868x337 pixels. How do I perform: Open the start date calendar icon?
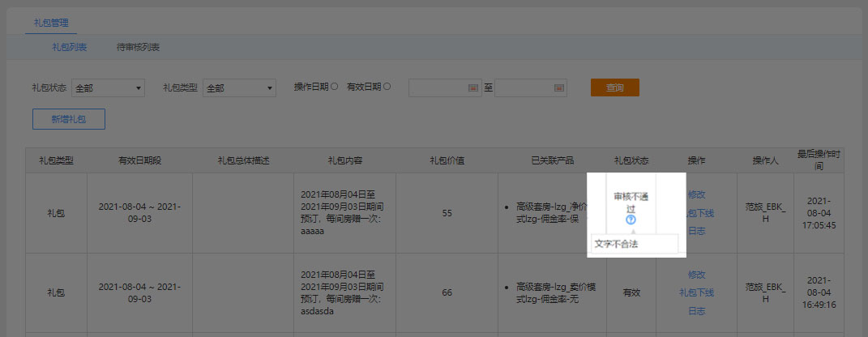click(x=473, y=88)
